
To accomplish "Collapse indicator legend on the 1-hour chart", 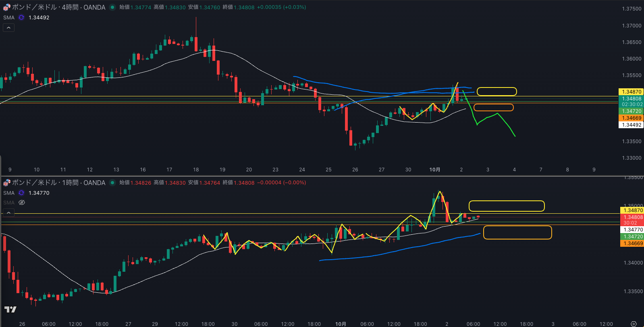I will (8, 212).
